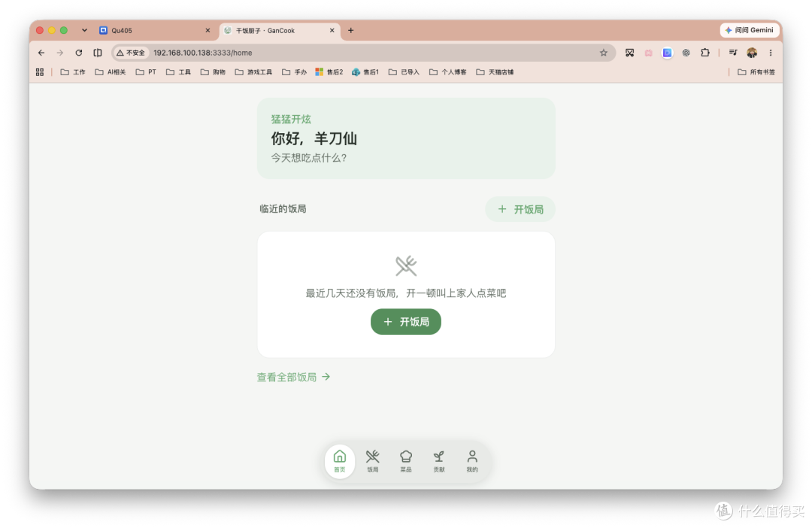
Task: Open the 首页 home tab in bottom navigation
Action: point(340,460)
